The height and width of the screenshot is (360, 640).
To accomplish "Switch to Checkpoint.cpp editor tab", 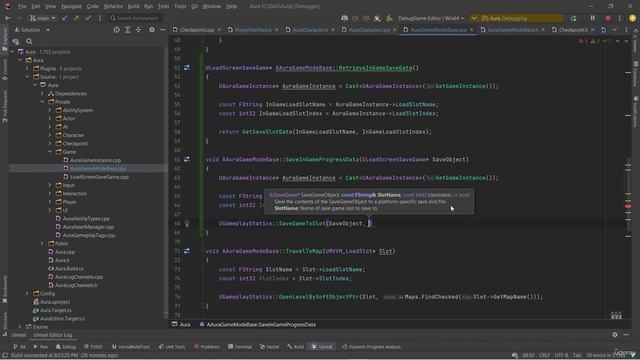I will 197,30.
